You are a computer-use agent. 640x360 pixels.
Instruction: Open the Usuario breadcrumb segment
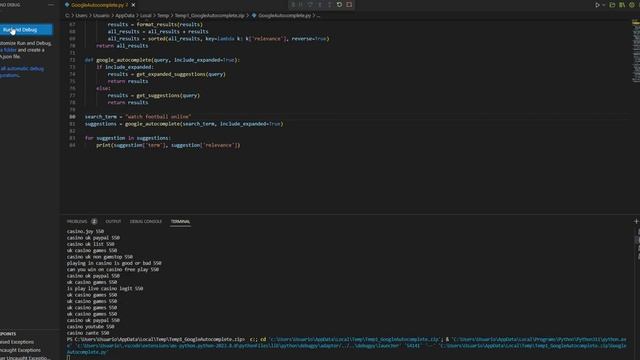point(101,16)
